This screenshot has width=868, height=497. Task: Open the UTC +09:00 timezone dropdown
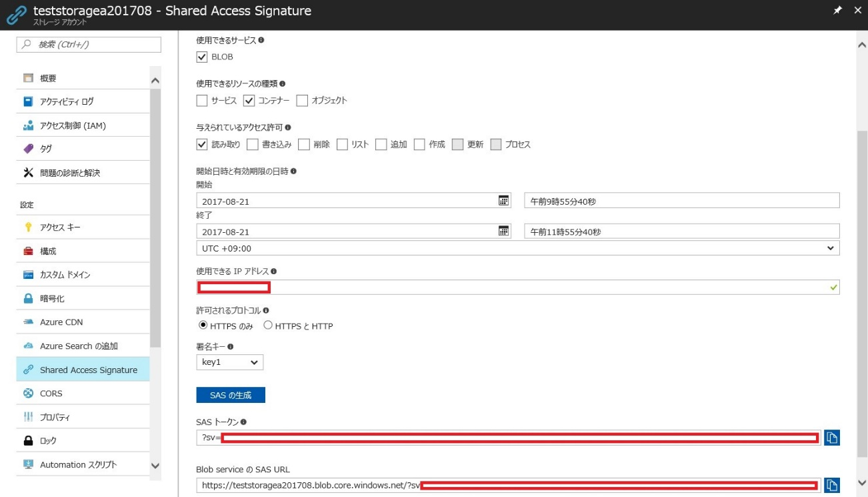tap(518, 248)
